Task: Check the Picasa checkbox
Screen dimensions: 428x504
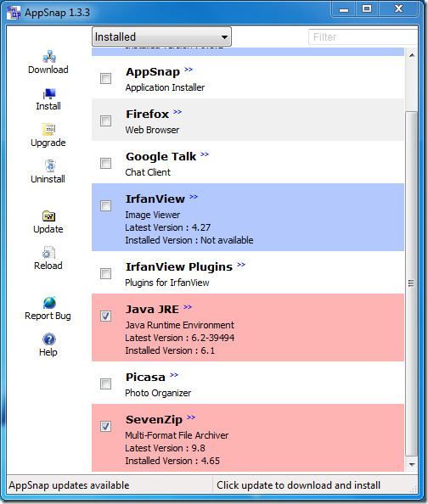Action: tap(105, 384)
